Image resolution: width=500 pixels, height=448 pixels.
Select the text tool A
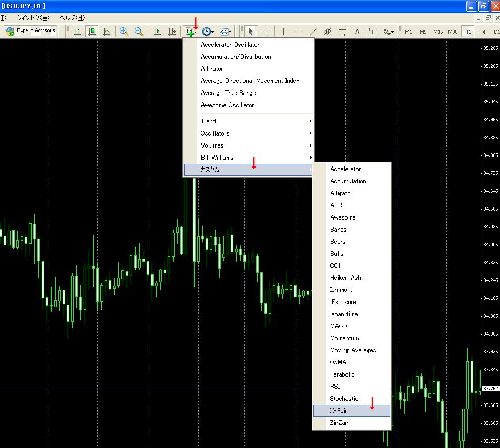click(357, 32)
